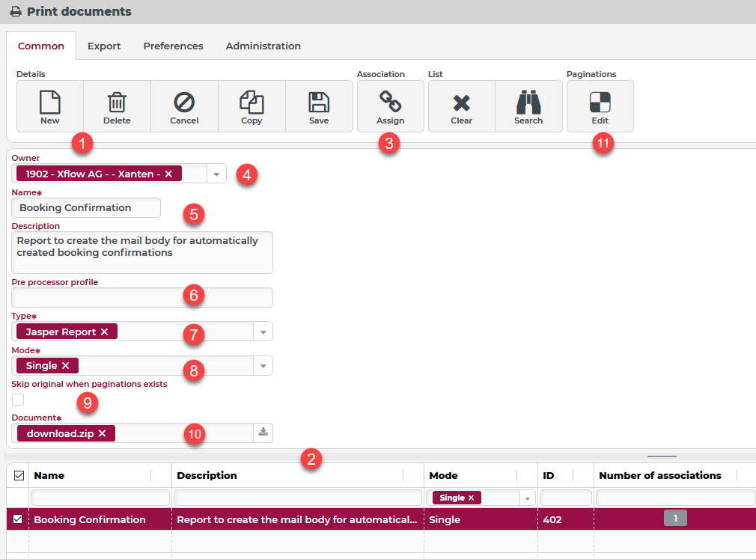756x559 pixels.
Task: Sort by Number of associations header
Action: tap(660, 476)
